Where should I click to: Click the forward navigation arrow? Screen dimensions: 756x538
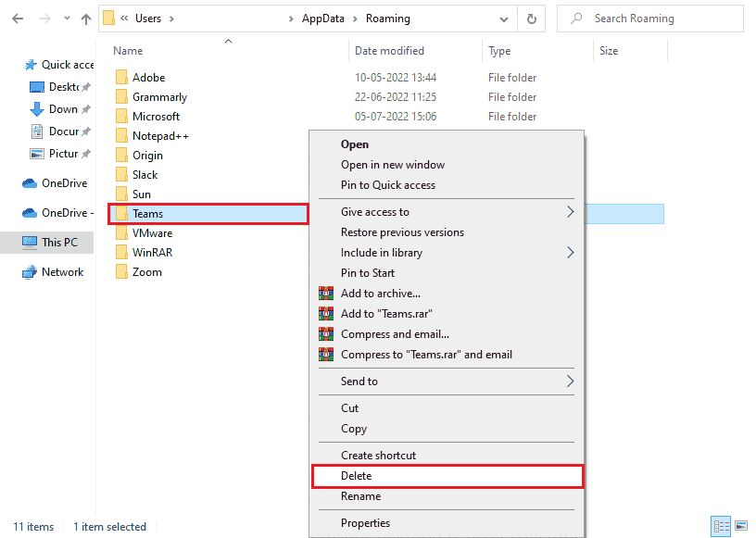click(44, 19)
